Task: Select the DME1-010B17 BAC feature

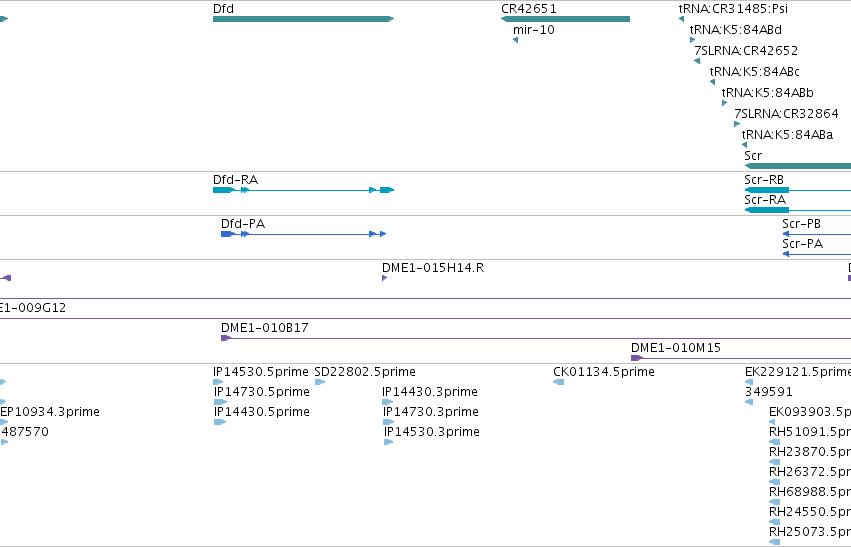Action: pos(536,338)
